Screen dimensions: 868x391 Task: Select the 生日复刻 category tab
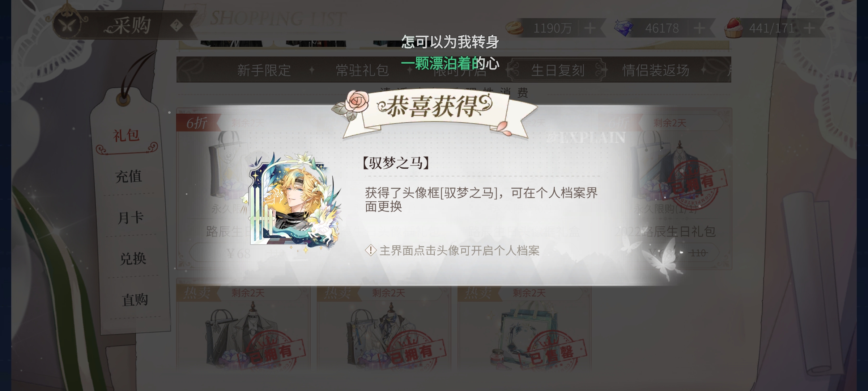tap(558, 70)
